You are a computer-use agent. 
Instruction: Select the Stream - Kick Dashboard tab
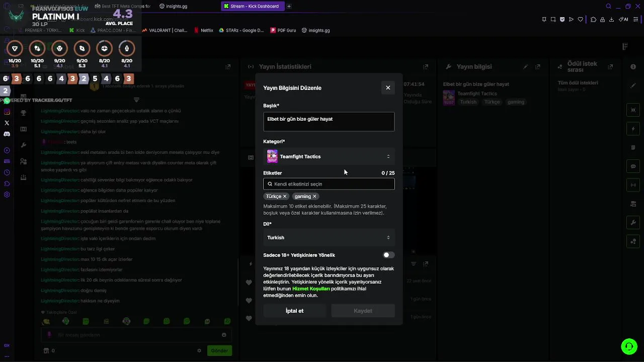coord(253,6)
